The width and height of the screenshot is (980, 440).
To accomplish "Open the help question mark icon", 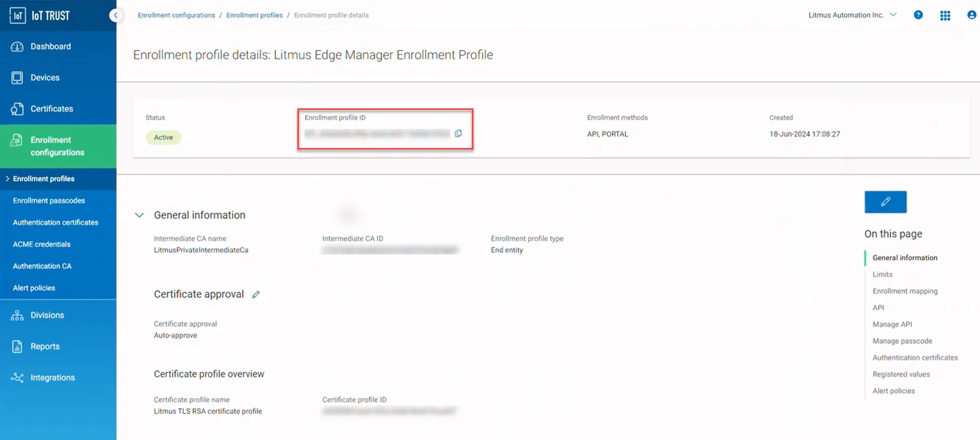I will pos(918,15).
